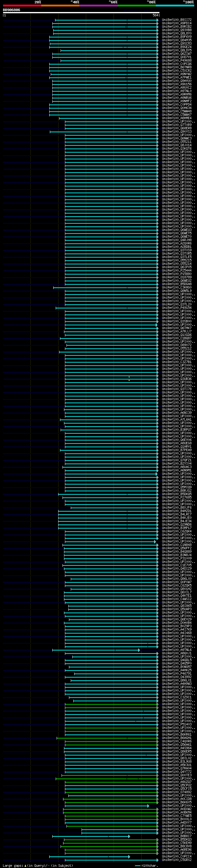Open hit UniRef100_Q6ZIW7
The width and height of the screenshot is (197, 868).
tap(176, 54)
